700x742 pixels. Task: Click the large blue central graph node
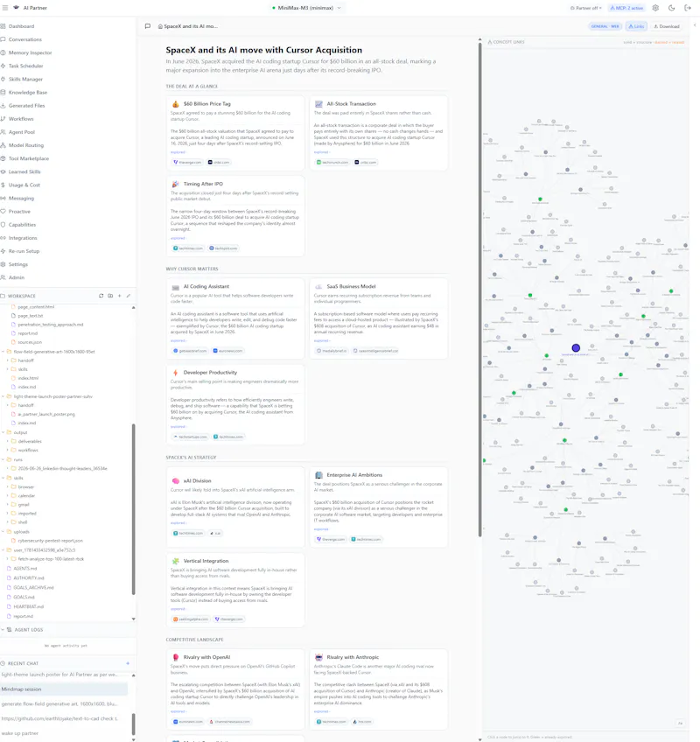[576, 348]
